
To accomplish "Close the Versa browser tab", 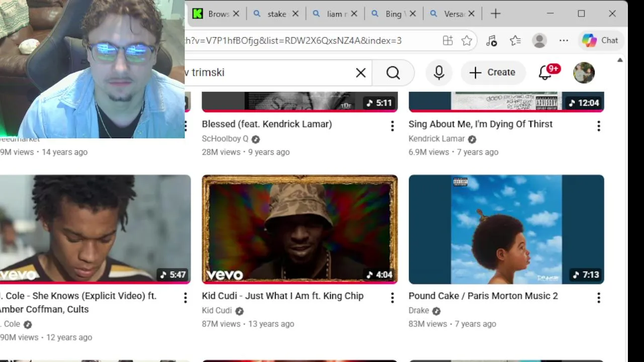I will pos(472,14).
